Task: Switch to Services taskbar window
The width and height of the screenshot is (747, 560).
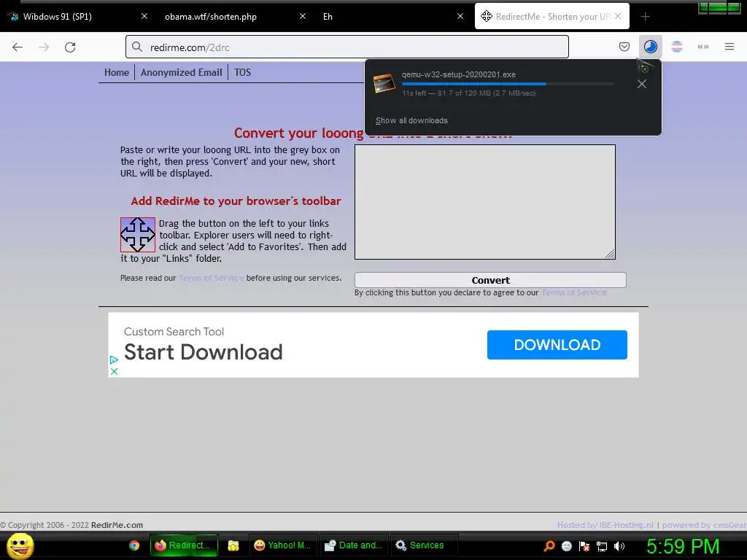Action: tap(424, 545)
